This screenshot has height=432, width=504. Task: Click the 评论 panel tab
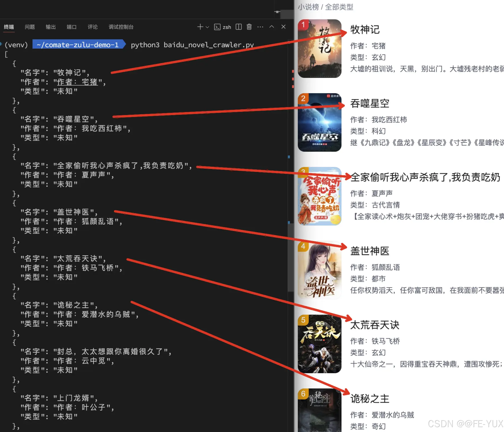[x=92, y=27]
